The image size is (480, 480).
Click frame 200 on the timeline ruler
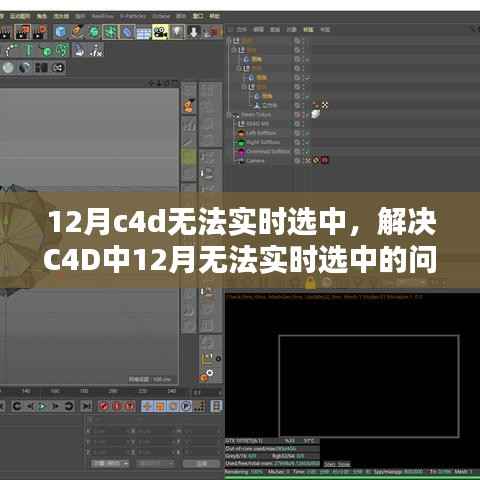pyautogui.click(x=113, y=391)
